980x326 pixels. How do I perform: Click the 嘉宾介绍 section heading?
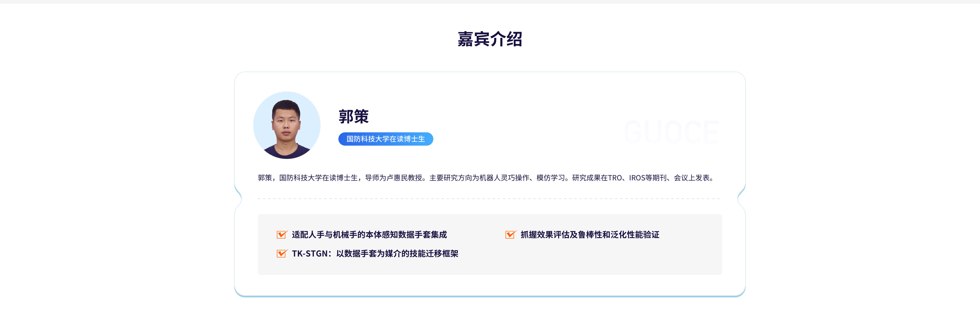pyautogui.click(x=490, y=39)
